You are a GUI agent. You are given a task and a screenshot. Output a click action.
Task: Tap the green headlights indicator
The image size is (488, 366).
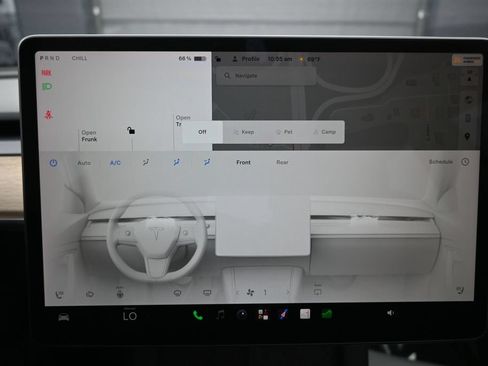coord(47,87)
